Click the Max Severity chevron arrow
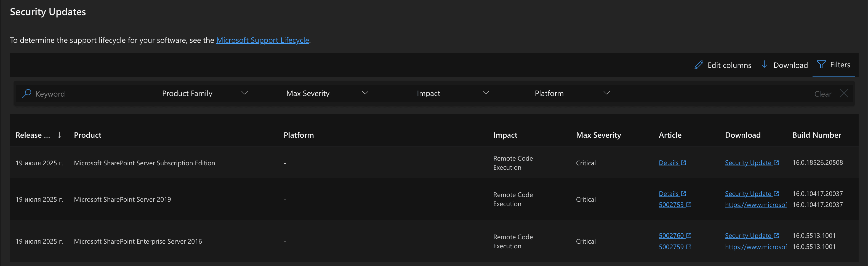868x266 pixels. point(365,93)
